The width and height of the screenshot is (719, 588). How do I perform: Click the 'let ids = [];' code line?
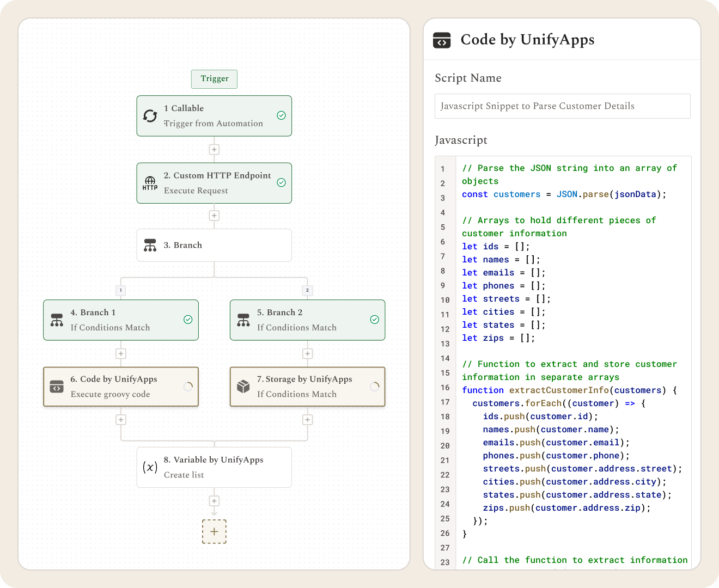pyautogui.click(x=496, y=247)
